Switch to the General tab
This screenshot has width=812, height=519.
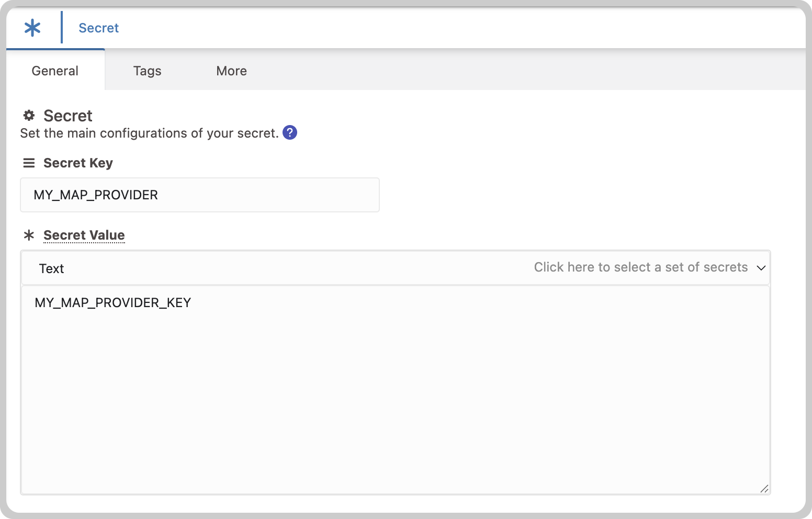[x=55, y=71]
